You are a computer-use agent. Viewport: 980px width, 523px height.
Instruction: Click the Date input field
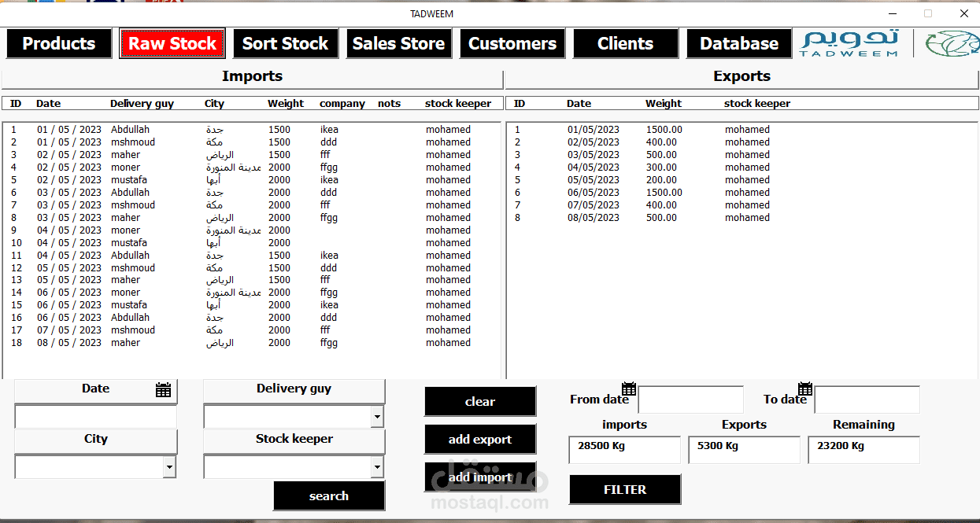(x=96, y=417)
